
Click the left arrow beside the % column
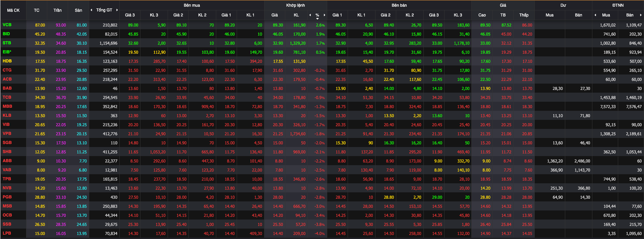coord(310,15)
